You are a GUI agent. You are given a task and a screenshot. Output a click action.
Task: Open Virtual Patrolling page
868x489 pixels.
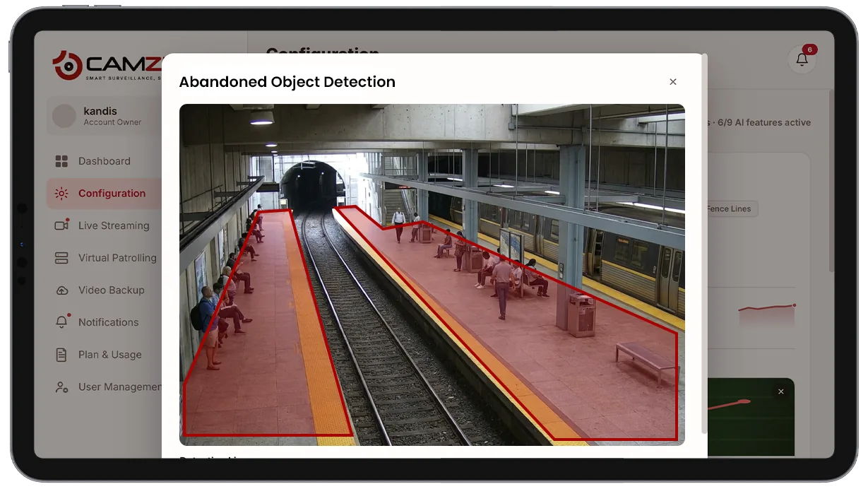pyautogui.click(x=105, y=258)
